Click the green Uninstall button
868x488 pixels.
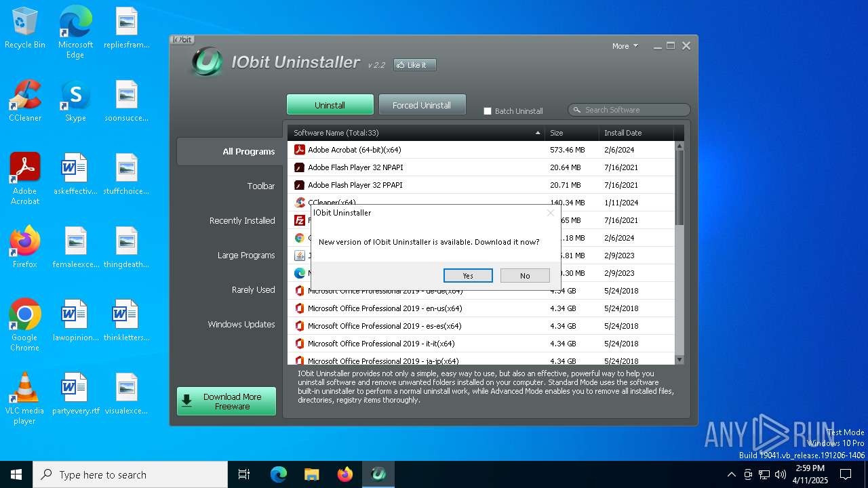click(x=330, y=105)
